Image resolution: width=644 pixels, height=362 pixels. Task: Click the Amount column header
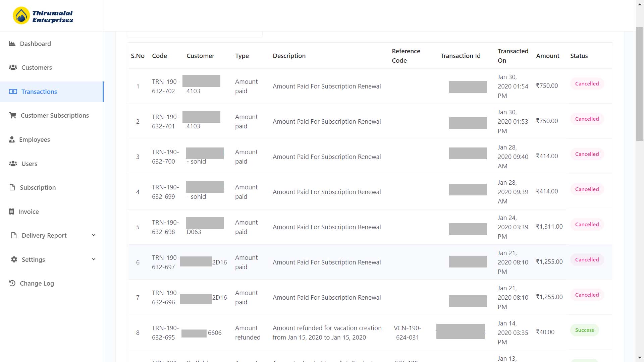click(x=547, y=56)
